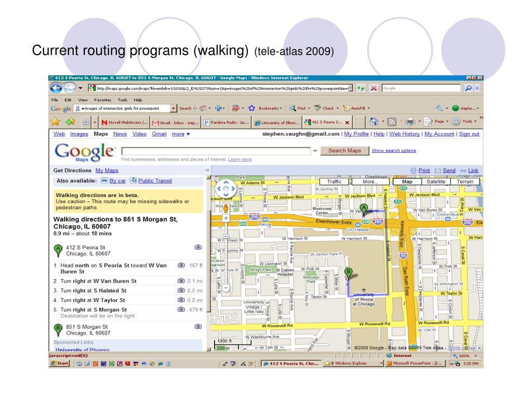Open the Show search options link
Screen dimensions: 532x399
(x=394, y=151)
